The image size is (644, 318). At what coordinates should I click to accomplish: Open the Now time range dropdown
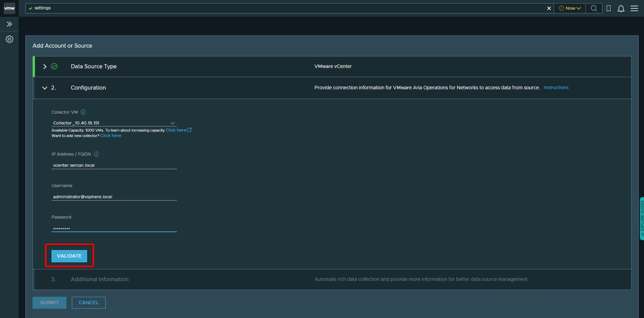coord(569,8)
